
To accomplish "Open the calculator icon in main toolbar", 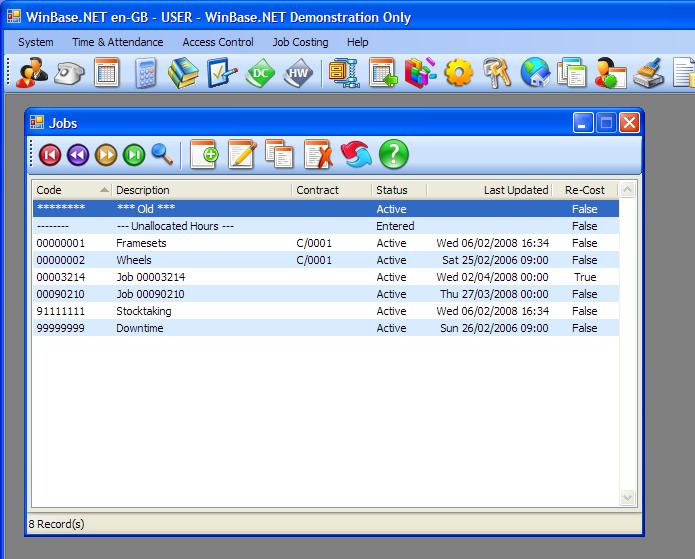I will click(x=145, y=73).
